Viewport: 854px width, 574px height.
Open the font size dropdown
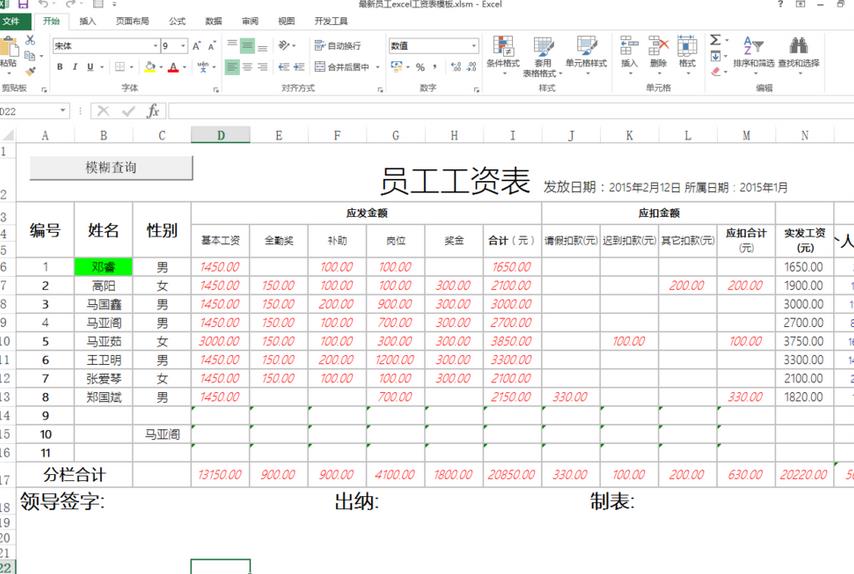point(184,46)
